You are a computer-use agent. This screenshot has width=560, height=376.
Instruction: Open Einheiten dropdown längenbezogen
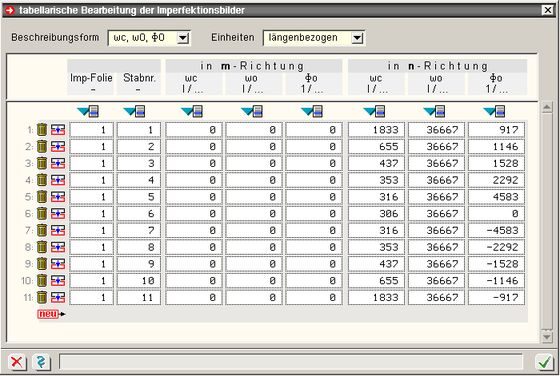(357, 38)
